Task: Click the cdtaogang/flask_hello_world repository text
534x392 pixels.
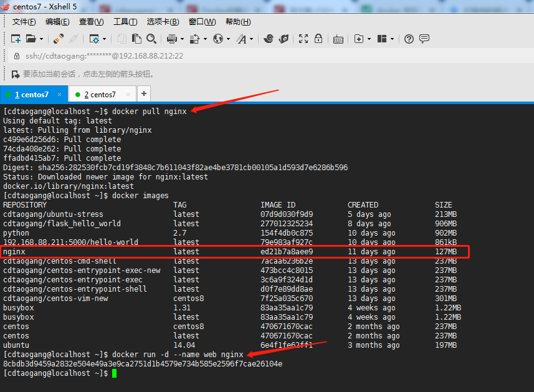Action: point(62,224)
